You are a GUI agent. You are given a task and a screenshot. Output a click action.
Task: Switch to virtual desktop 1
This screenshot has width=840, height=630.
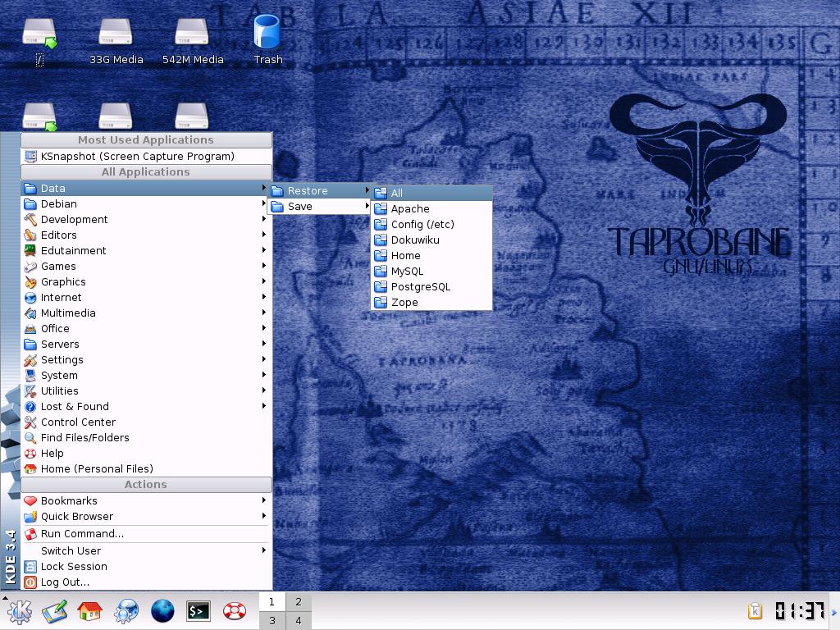pos(272,601)
